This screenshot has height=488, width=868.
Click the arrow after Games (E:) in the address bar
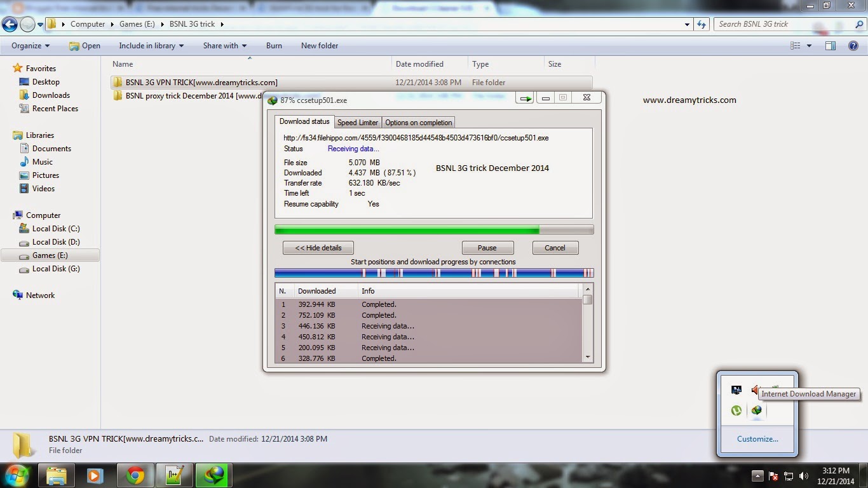(163, 24)
